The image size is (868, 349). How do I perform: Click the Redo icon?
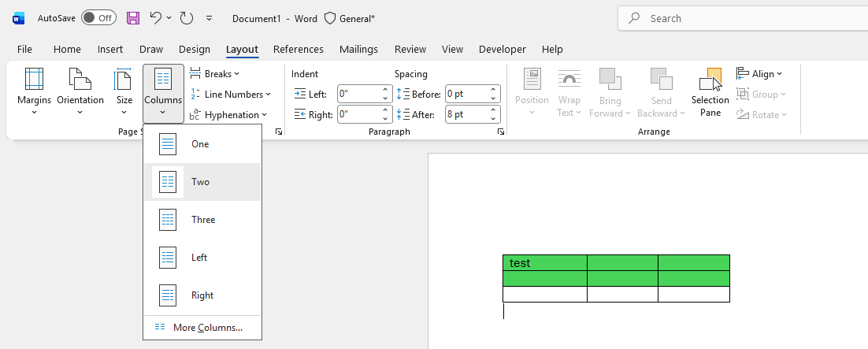pyautogui.click(x=187, y=18)
